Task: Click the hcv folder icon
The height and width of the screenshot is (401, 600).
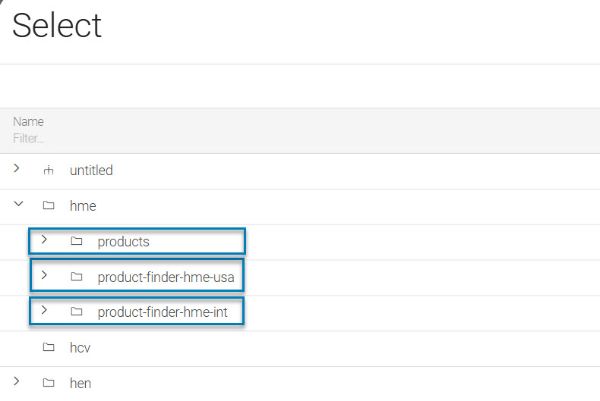Action: [x=48, y=347]
